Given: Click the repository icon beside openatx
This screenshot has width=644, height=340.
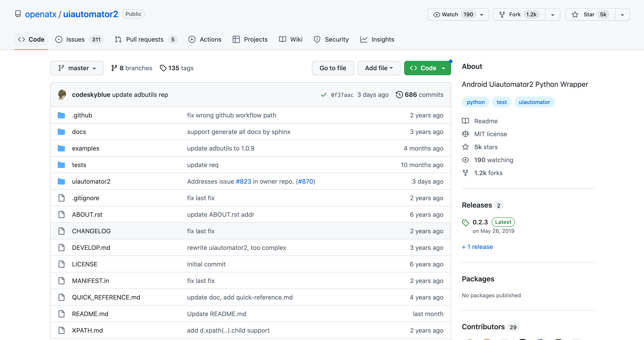Looking at the screenshot, I should [18, 14].
